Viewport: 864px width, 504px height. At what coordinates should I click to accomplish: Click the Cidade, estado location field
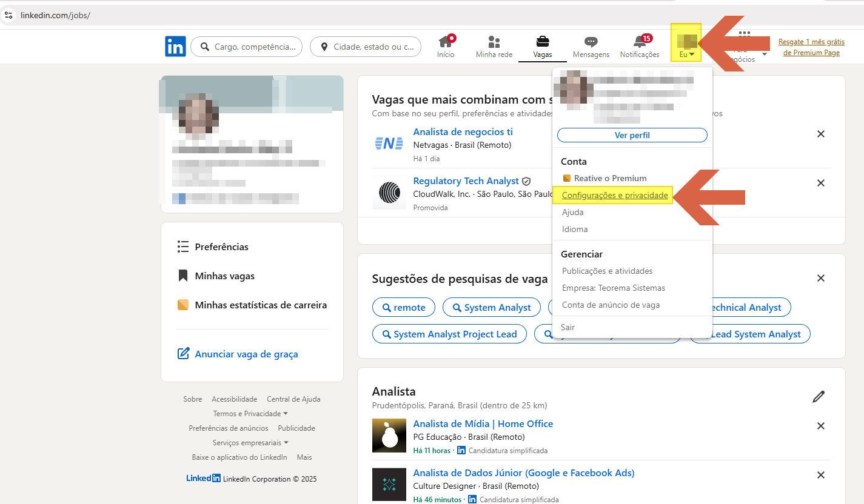[366, 47]
